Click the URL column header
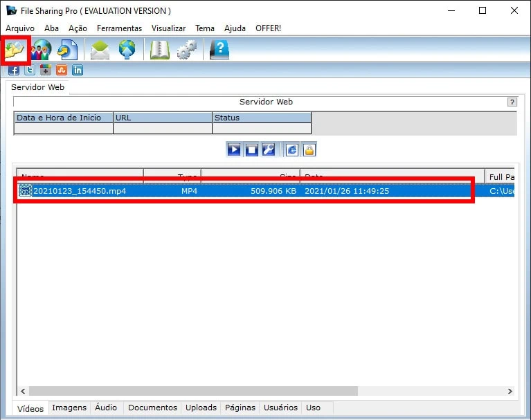 [x=163, y=118]
